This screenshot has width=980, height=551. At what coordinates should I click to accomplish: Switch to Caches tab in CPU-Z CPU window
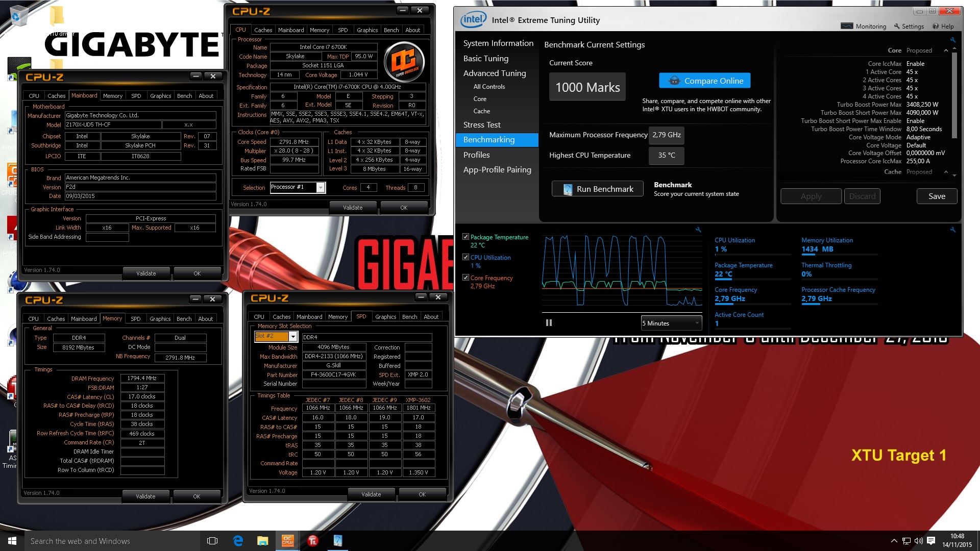[x=263, y=30]
